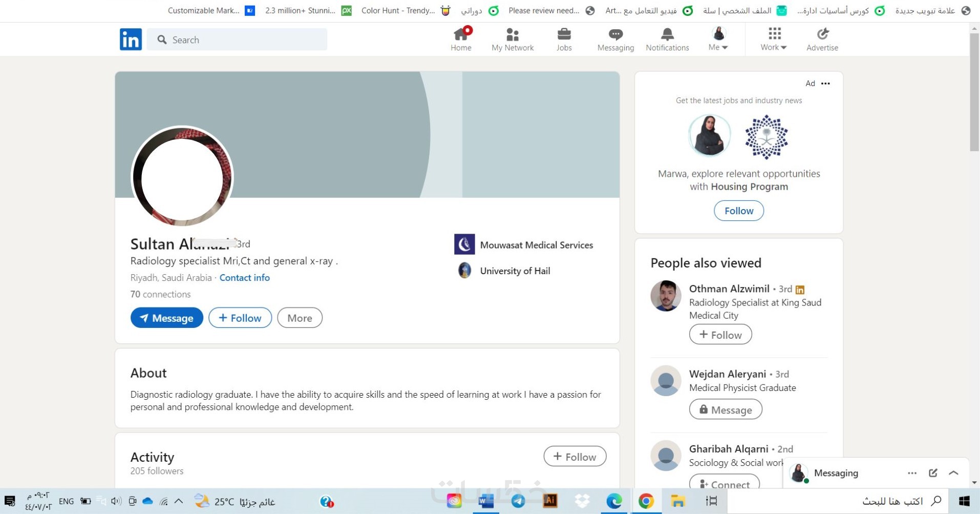Open Mouwasat Medical Services company
The width and height of the screenshot is (980, 514).
pos(524,245)
